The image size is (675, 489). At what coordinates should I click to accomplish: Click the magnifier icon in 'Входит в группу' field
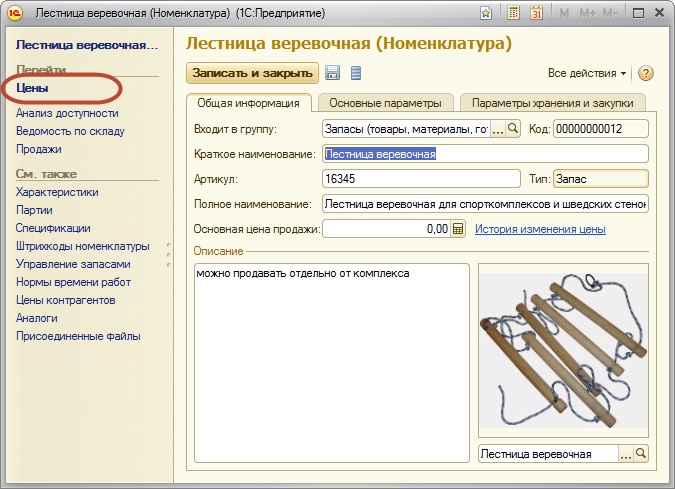(x=513, y=128)
